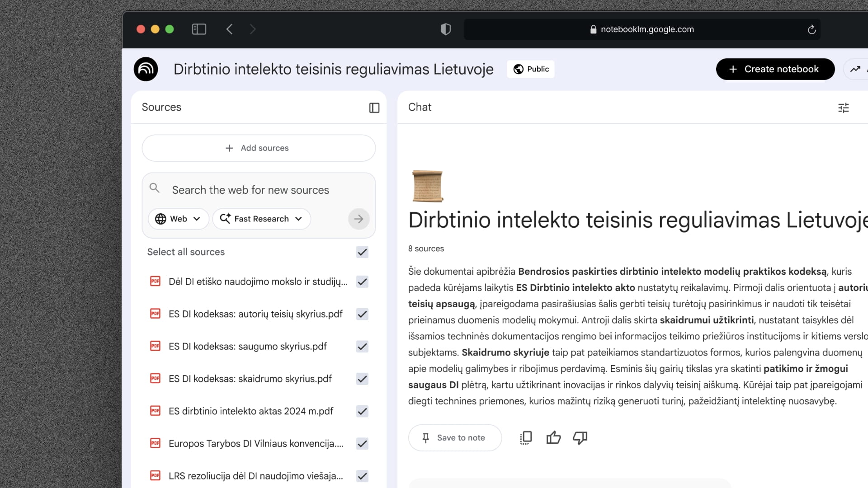Uncheck Europos Tarybos DI Vilniaus konvencija source
Image resolution: width=868 pixels, height=488 pixels.
pos(362,444)
